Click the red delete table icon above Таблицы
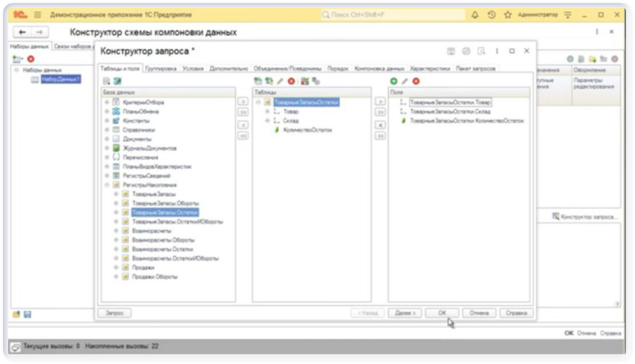Screen dimensions: 635x364 coord(291,81)
